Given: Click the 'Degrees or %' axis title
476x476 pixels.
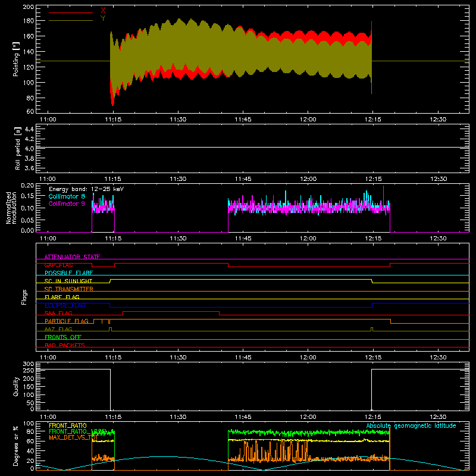Looking at the screenshot, I should click(16, 446).
